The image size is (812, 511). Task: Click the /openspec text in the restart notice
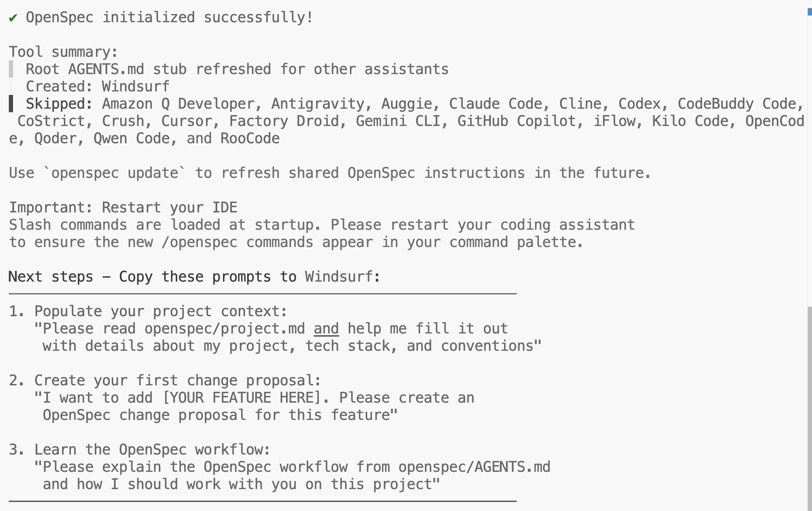(199, 242)
